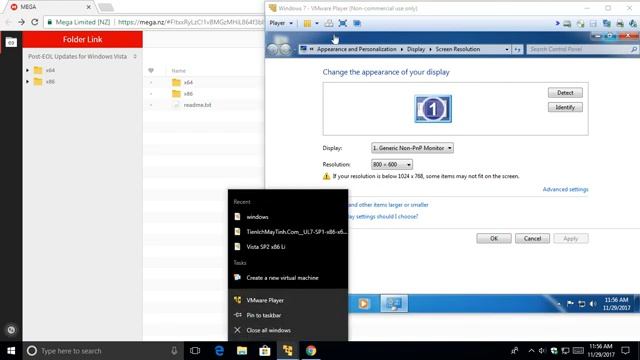Click Cancel button in Screen Resolution
Viewport: 640px width, 360px height.
pos(532,238)
